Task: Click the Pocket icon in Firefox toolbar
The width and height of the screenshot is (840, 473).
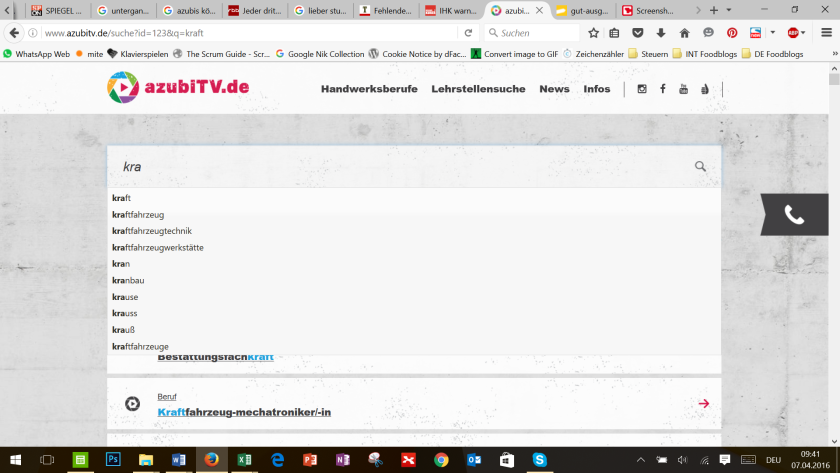Action: pos(638,33)
